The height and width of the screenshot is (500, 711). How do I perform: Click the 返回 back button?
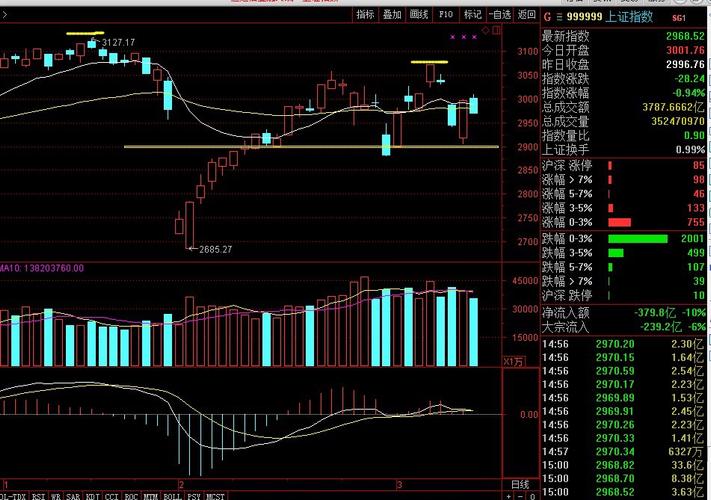[526, 15]
